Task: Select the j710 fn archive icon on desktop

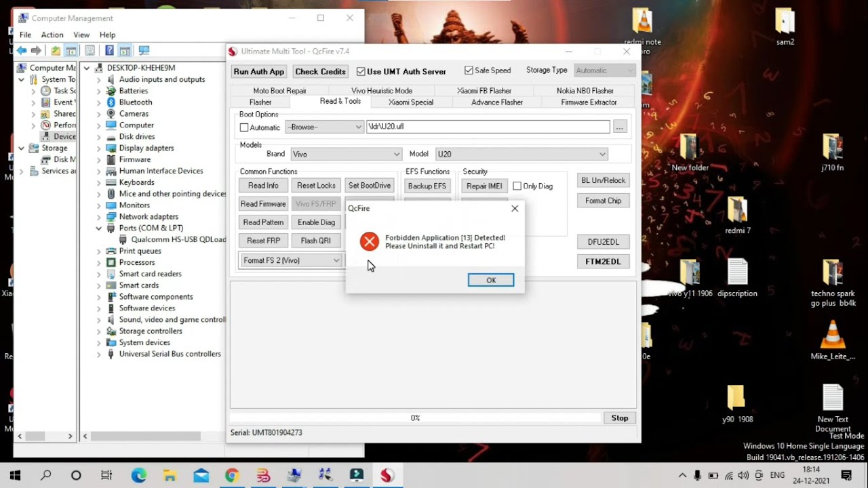Action: [832, 147]
